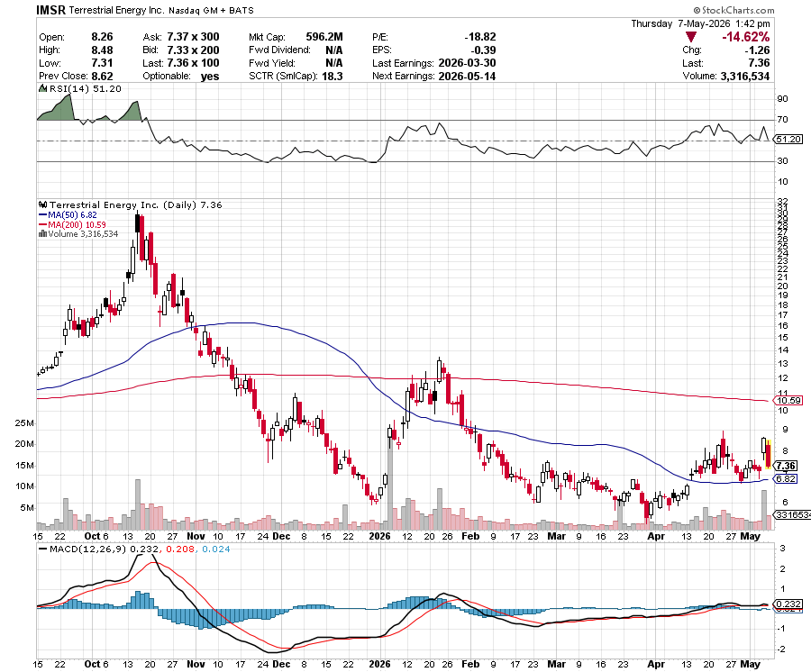Click the Next Earnings 2026-05-14 date
The image size is (811, 672).
tap(467, 76)
